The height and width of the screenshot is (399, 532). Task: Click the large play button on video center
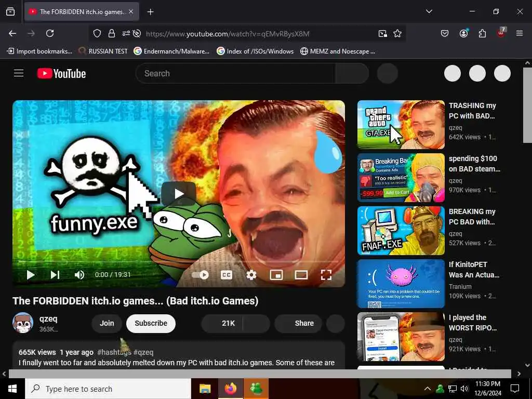pyautogui.click(x=179, y=194)
